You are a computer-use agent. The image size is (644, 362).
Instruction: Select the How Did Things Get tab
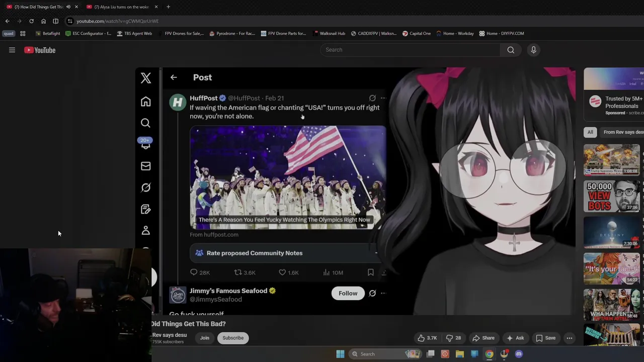pos(38,7)
